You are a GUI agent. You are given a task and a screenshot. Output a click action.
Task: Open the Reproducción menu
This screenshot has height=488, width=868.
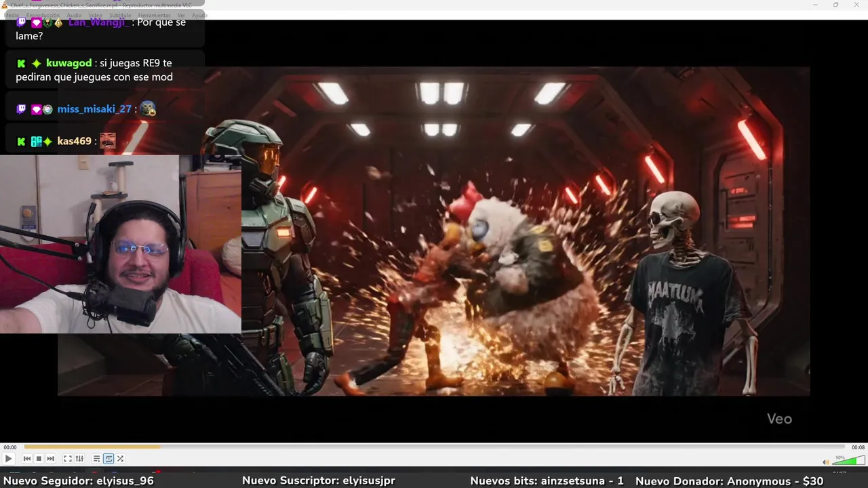pos(43,15)
